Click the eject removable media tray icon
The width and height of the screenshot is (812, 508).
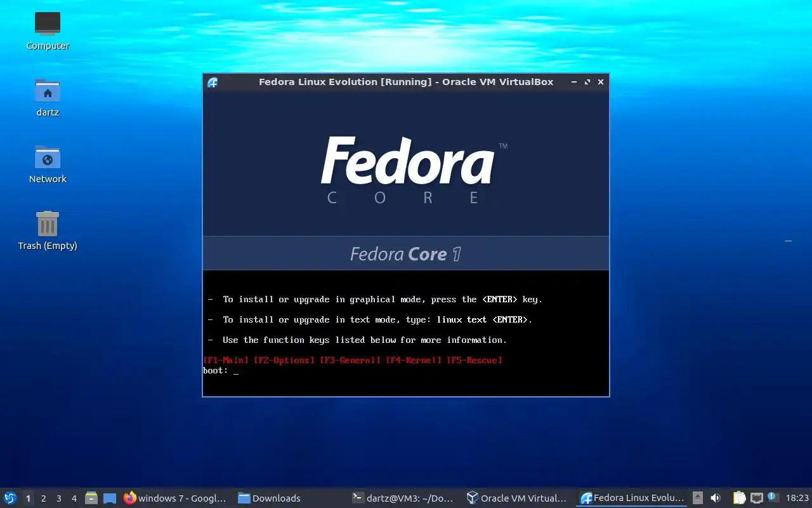(698, 498)
